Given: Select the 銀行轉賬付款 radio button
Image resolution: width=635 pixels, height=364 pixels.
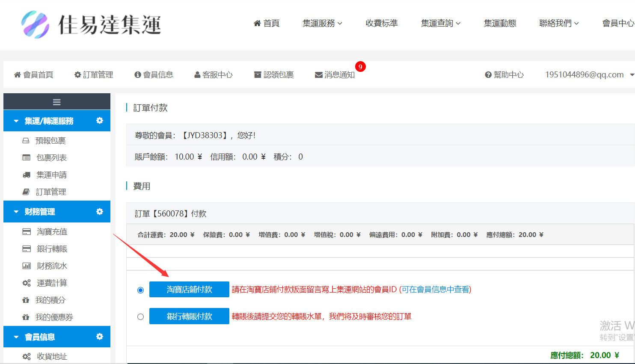Looking at the screenshot, I should click(x=140, y=317).
